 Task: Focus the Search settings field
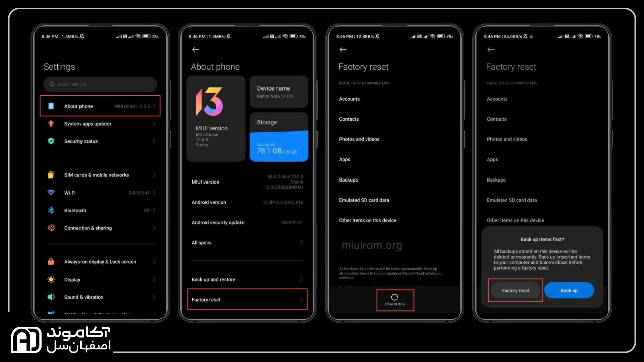point(100,84)
